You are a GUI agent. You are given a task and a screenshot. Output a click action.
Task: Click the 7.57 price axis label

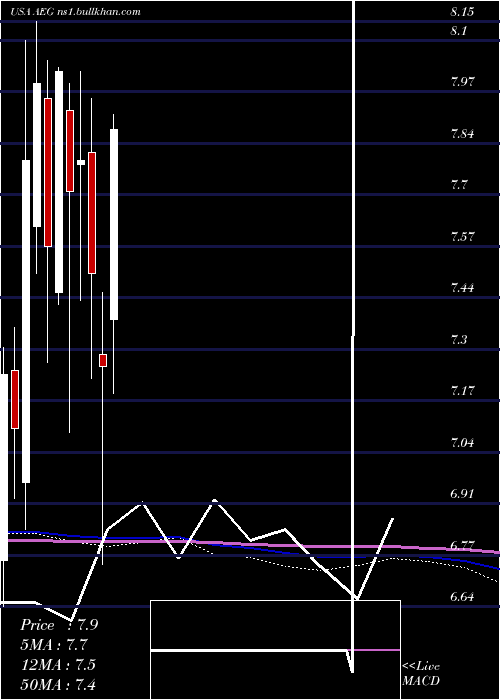[x=462, y=236]
